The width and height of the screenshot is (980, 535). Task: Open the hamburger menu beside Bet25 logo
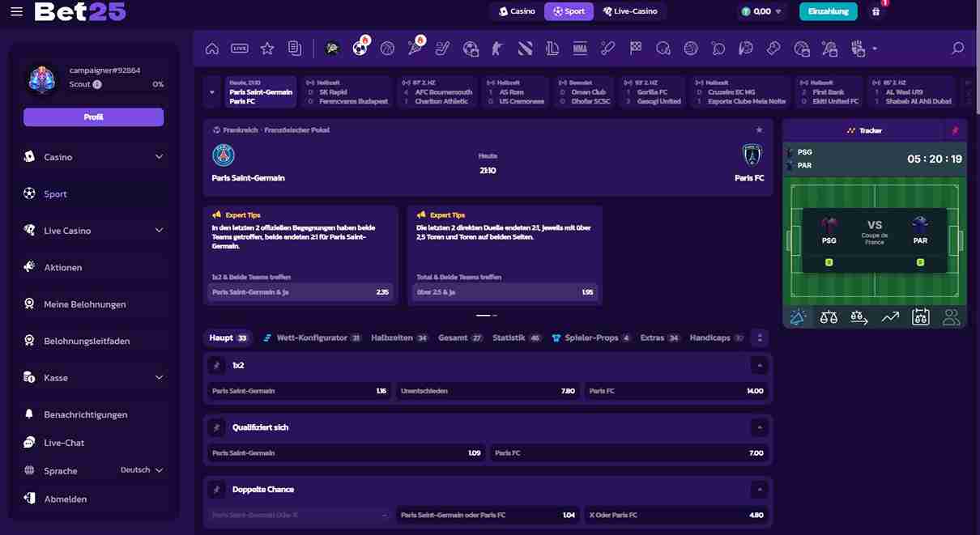pos(16,11)
